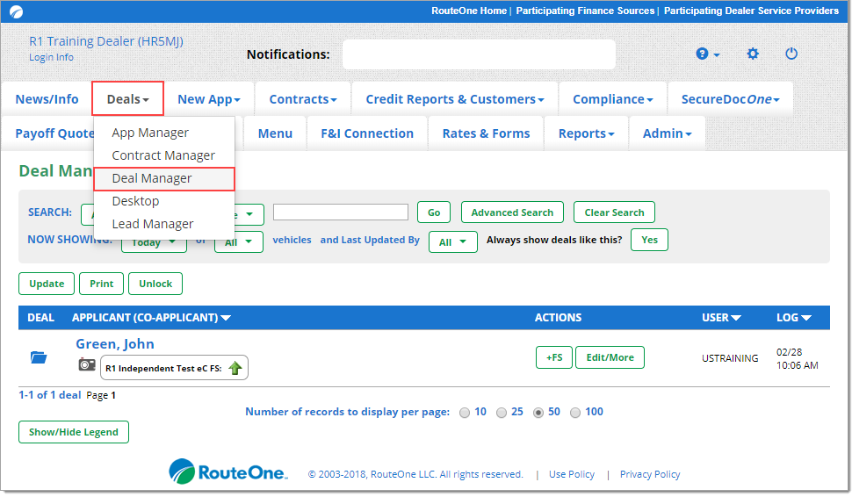Screen dimensions: 852x504
Task: Click the RouteOne logo icon in top bar
Action: tap(17, 11)
